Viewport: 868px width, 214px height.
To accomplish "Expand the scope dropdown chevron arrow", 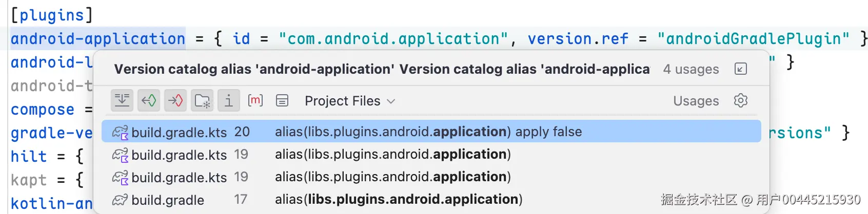I will tap(391, 101).
